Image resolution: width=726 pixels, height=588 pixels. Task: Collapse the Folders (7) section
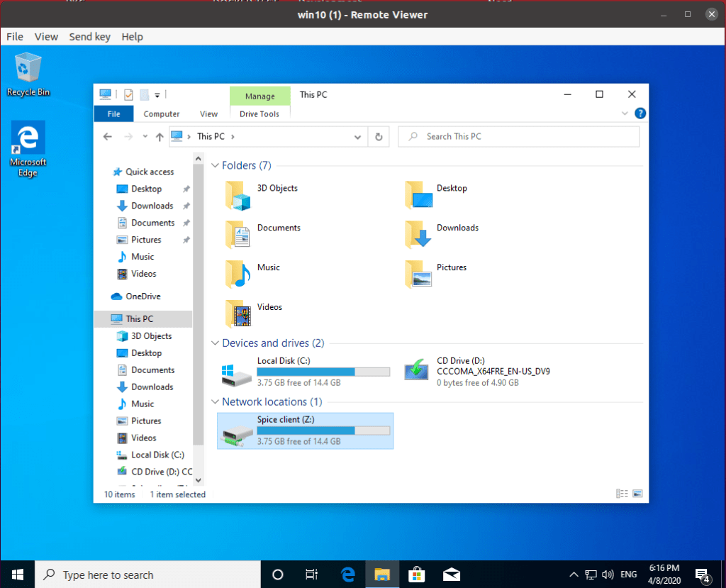point(215,165)
